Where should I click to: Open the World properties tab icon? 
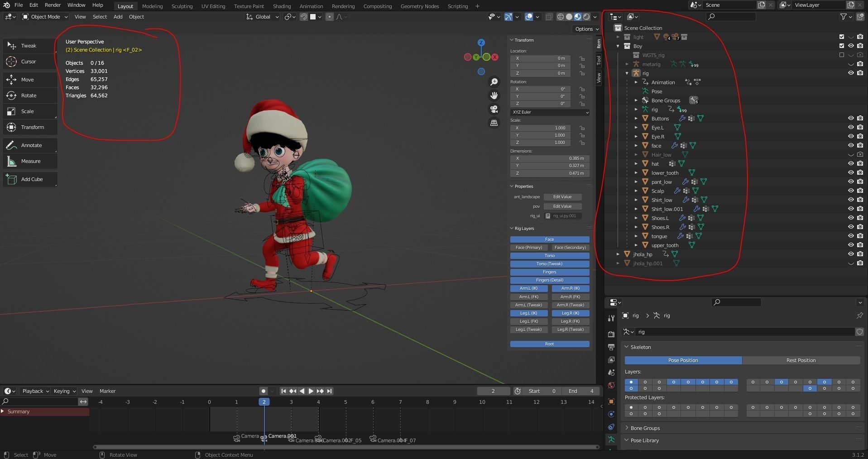point(611,385)
